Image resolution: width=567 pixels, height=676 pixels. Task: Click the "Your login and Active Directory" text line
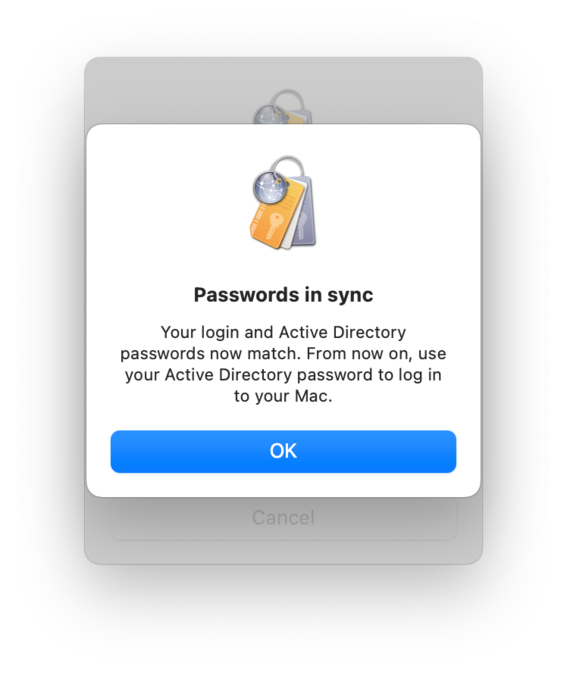(x=283, y=332)
